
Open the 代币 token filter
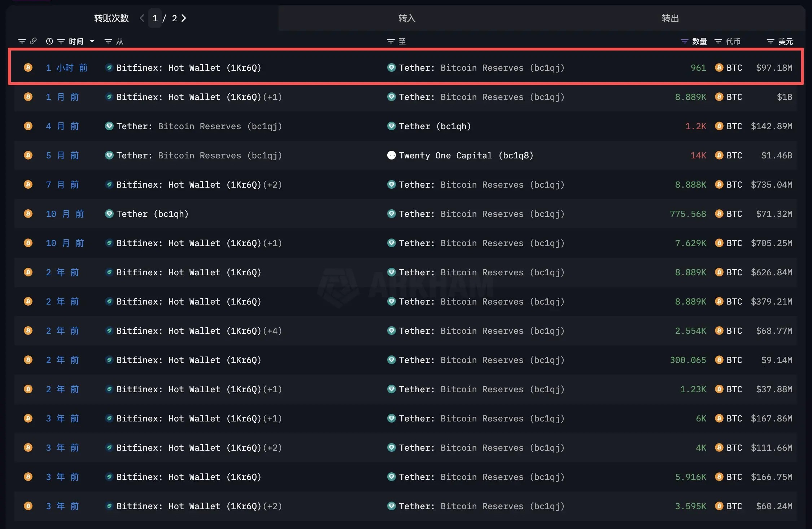coord(718,41)
